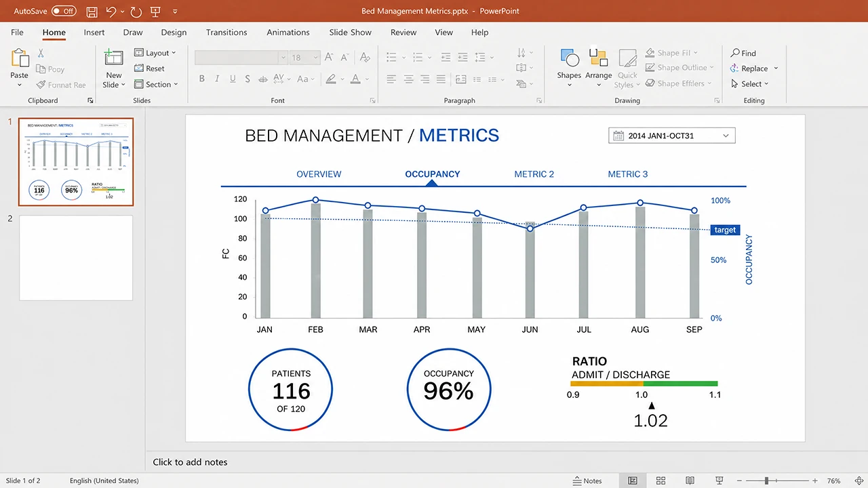
Task: Center-align the paragraph text
Action: (x=408, y=79)
